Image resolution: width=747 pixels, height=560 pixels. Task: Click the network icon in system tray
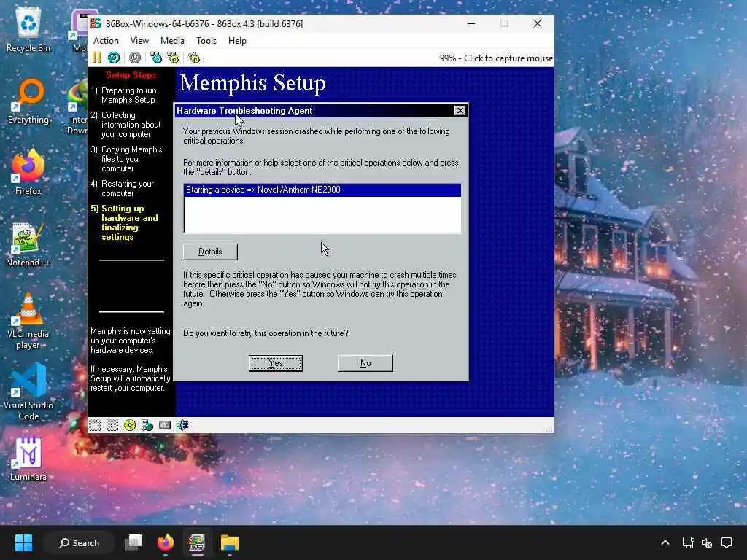click(x=689, y=542)
